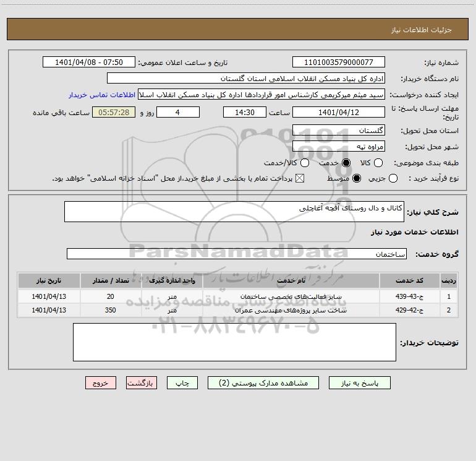476x461 pixels.
Task: Click the متر unit cell in row 1
Action: click(x=172, y=296)
